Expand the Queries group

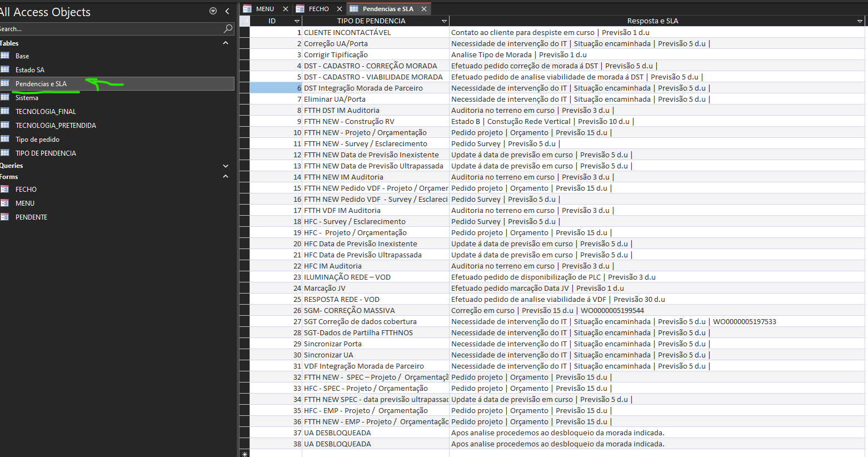(x=226, y=166)
